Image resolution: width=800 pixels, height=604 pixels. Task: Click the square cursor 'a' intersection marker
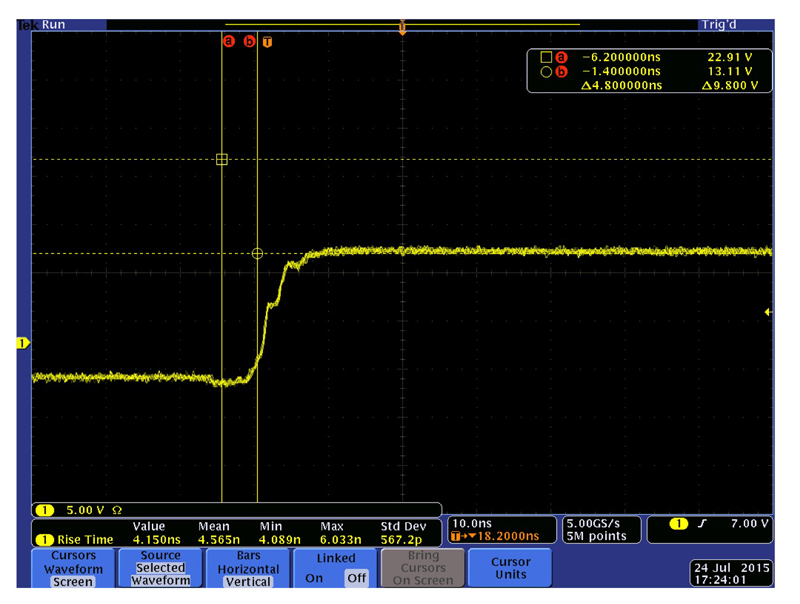coord(222,159)
